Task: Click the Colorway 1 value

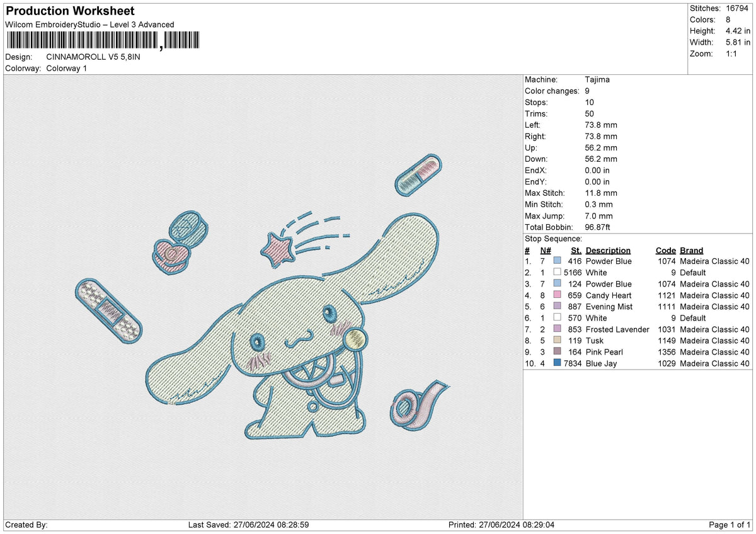Action: coord(67,68)
